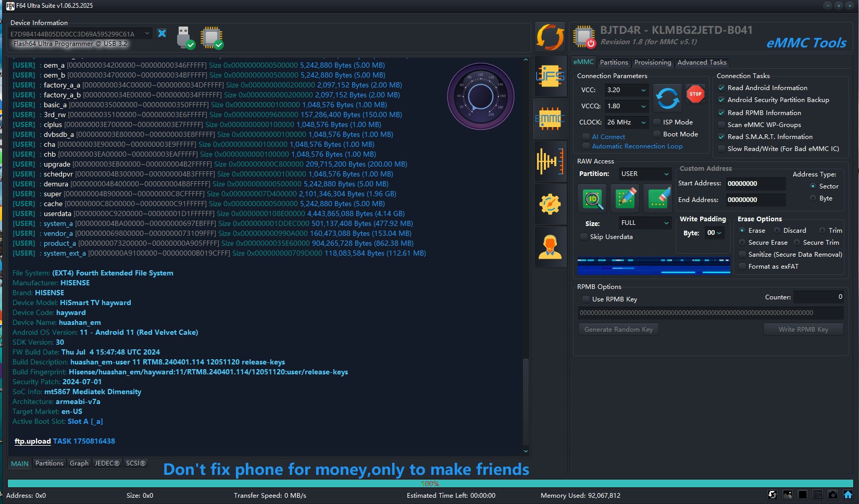
Task: Open the Partition USER dropdown
Action: coord(645,174)
